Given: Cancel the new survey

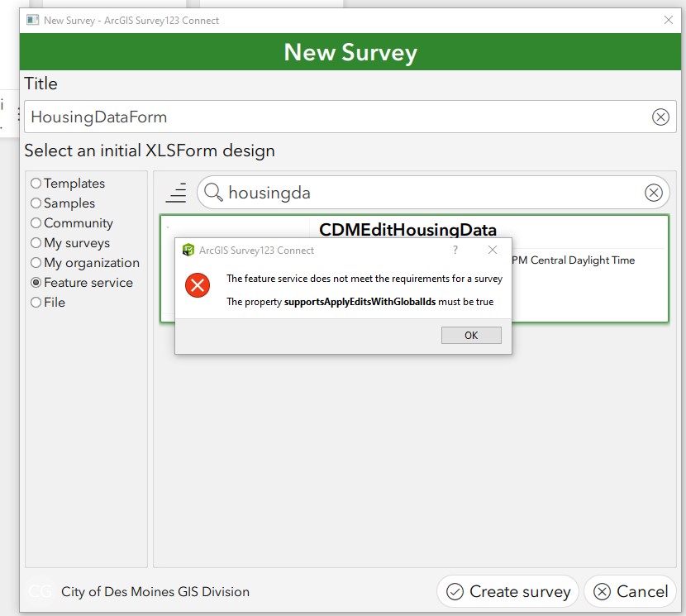Looking at the screenshot, I should 631,591.
